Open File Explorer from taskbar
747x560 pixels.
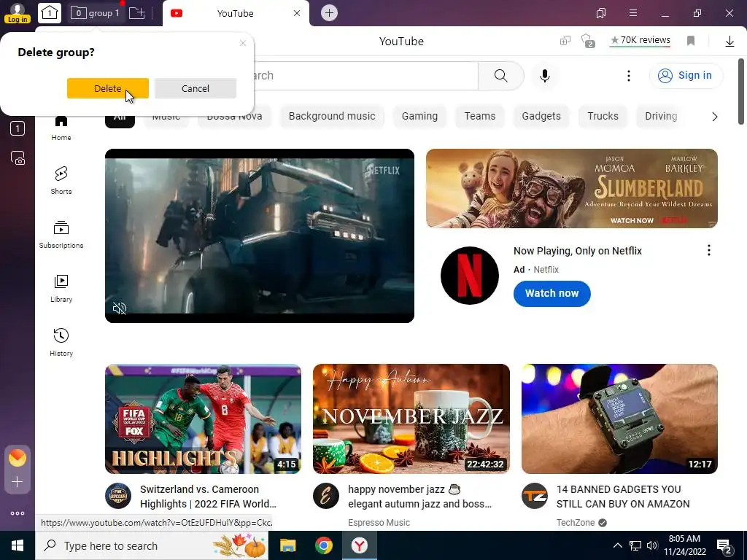coord(287,545)
